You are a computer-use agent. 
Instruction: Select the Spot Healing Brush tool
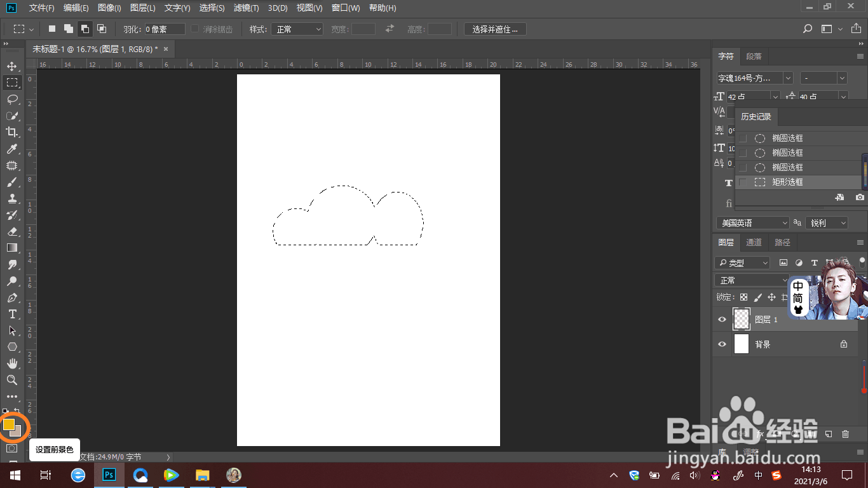click(12, 165)
